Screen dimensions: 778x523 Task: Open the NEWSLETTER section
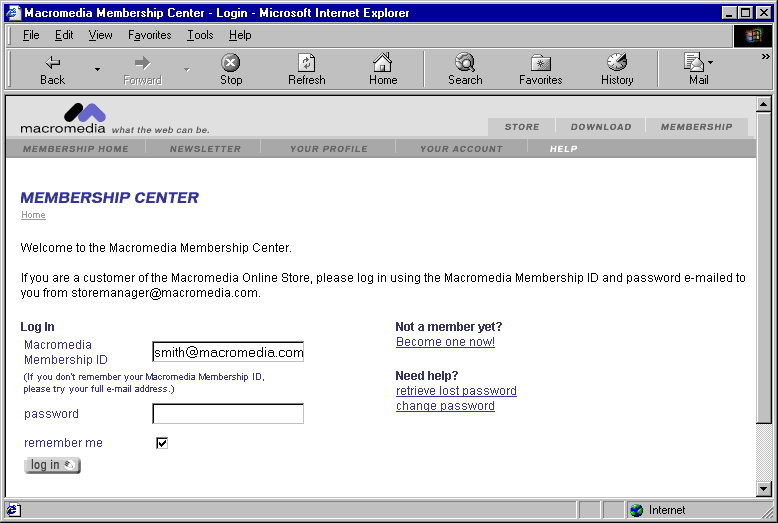tap(205, 149)
